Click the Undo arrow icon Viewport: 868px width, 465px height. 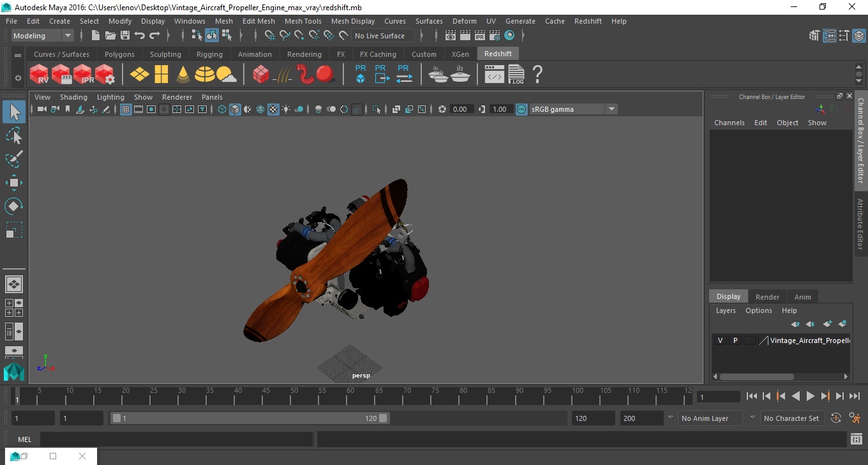(140, 36)
